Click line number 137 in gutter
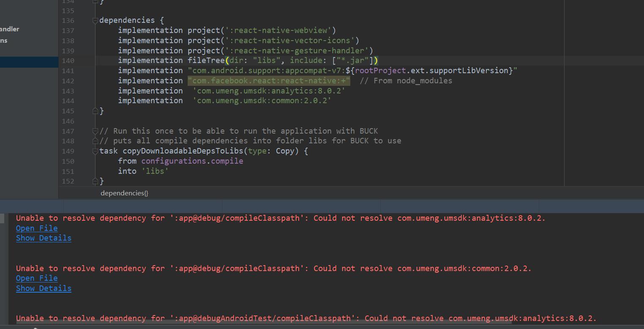 (68, 30)
